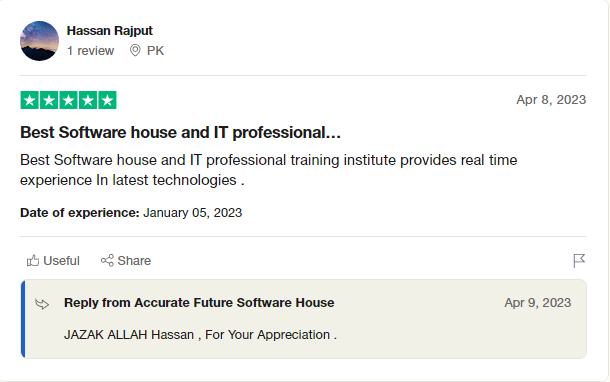The height and width of the screenshot is (382, 610).
Task: Open the Hassan Rajput reviewer name
Action: point(109,31)
